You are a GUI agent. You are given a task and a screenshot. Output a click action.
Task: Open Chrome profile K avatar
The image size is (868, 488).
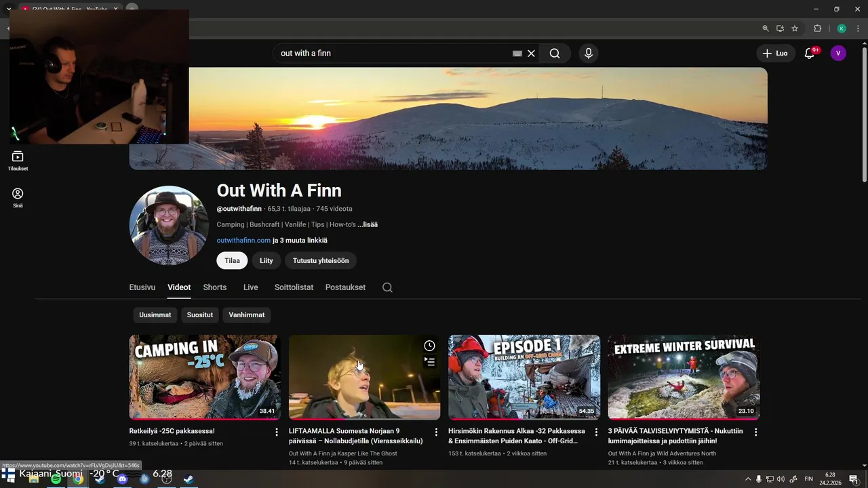pos(842,28)
